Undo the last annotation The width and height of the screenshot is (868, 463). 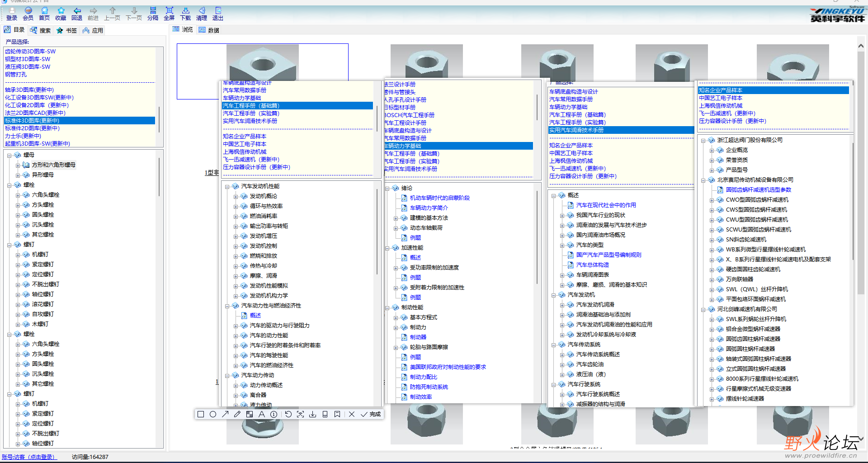pos(288,414)
